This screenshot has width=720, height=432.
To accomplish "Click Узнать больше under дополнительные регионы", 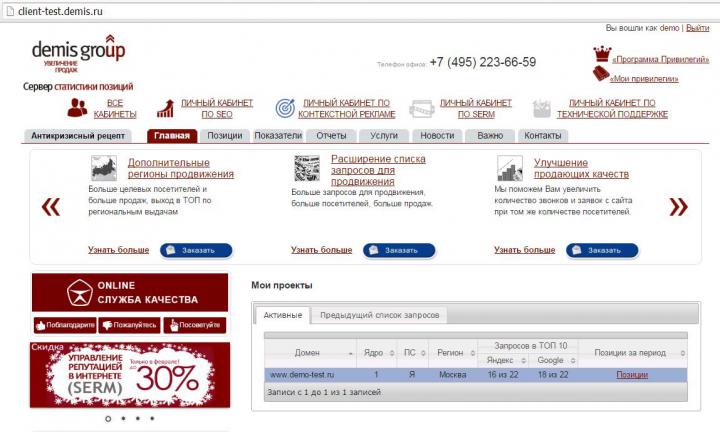I will [118, 250].
